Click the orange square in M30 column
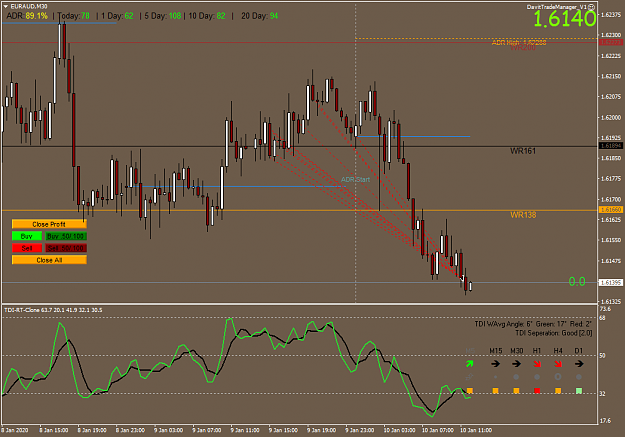The width and height of the screenshot is (625, 437). point(516,391)
